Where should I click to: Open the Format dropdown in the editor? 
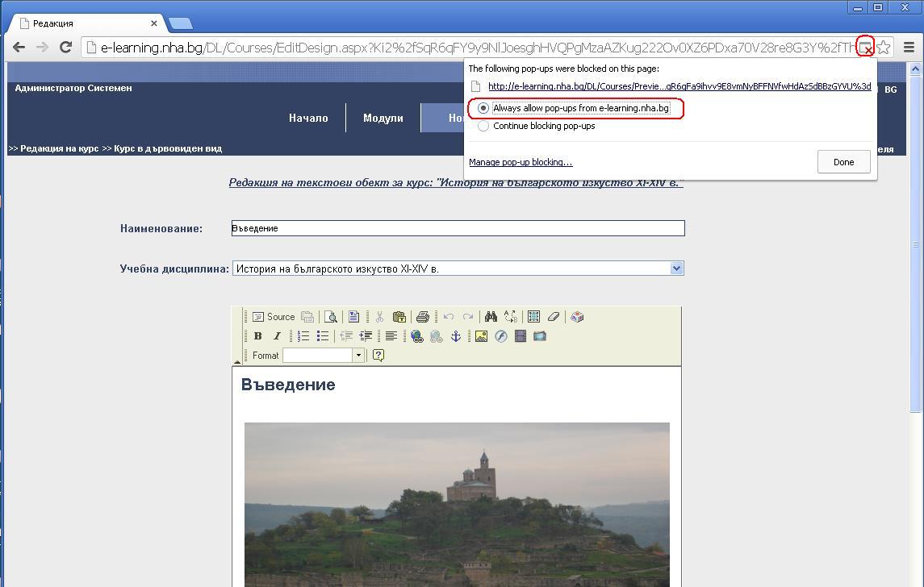click(x=357, y=356)
